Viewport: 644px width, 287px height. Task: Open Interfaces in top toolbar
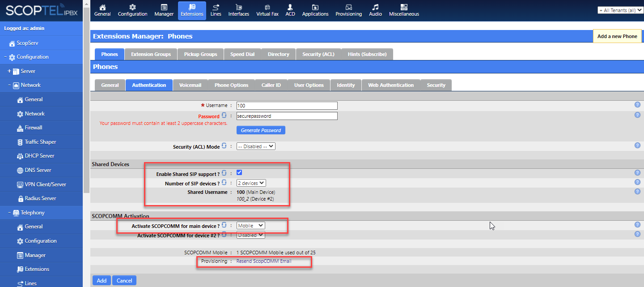238,10
